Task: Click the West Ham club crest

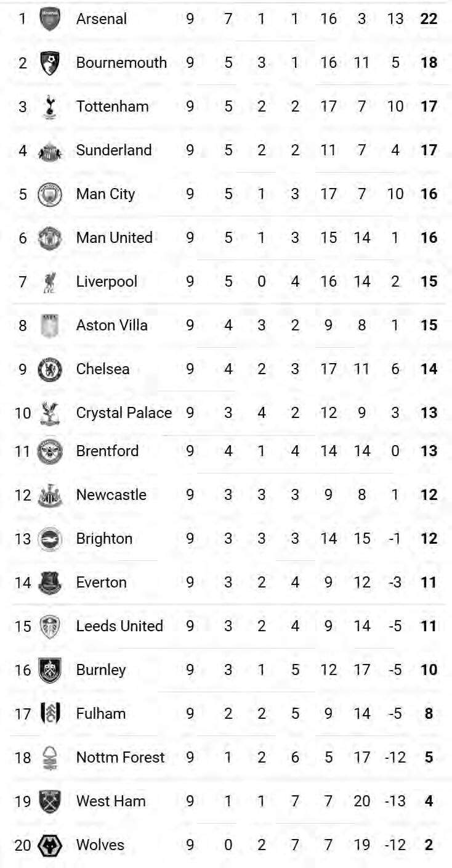Action: point(50,801)
